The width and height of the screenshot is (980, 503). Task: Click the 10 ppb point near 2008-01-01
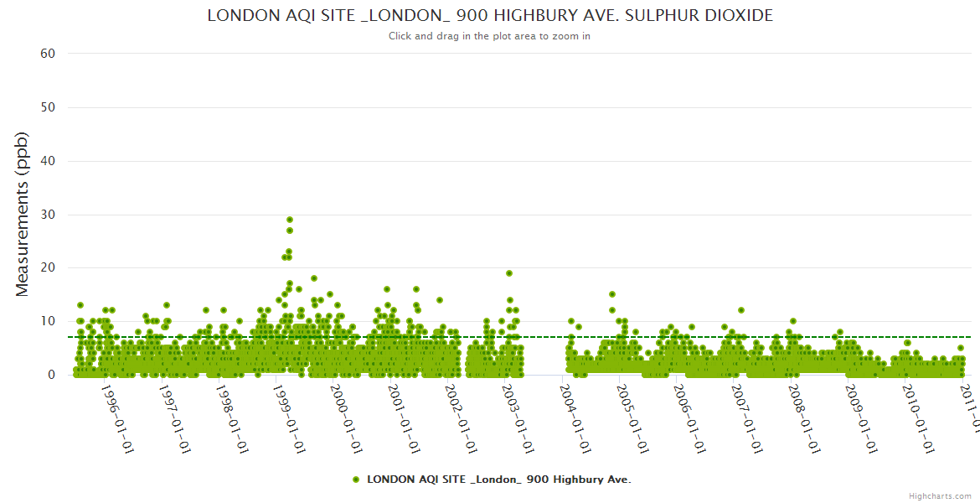click(793, 321)
